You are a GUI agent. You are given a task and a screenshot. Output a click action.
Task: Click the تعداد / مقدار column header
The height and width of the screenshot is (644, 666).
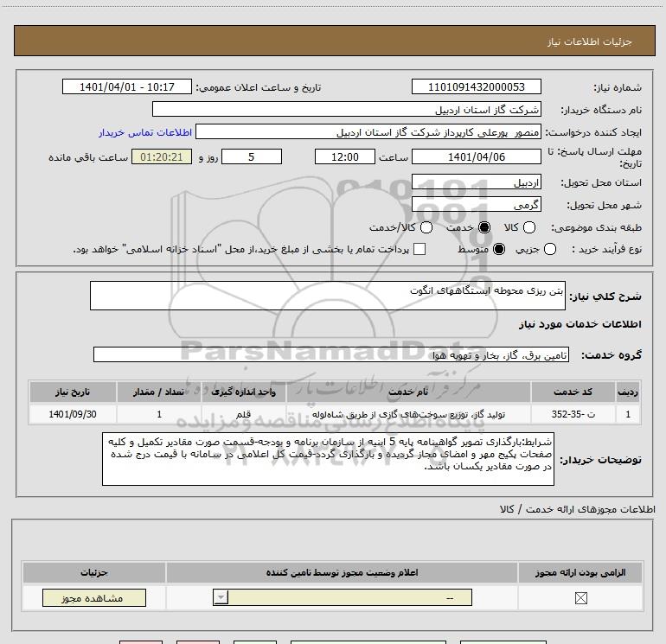point(159,392)
